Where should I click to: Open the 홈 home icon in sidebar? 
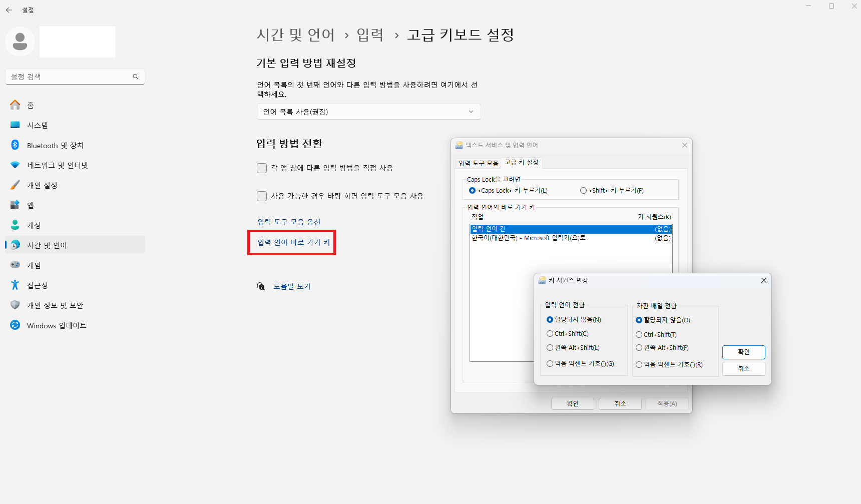point(15,105)
